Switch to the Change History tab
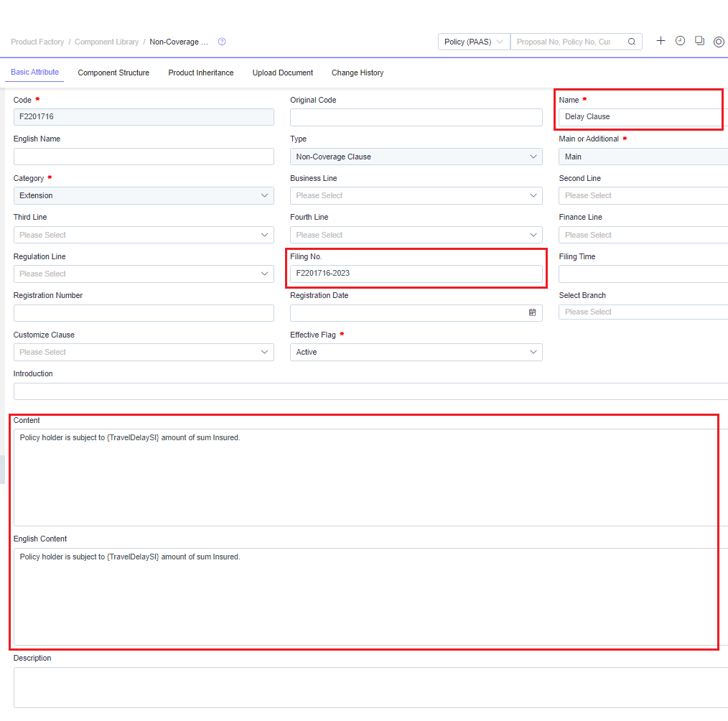This screenshot has height=721, width=728. (x=358, y=73)
